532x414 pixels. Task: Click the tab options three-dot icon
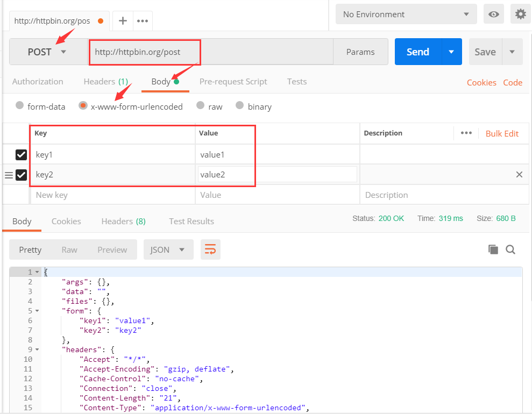143,21
